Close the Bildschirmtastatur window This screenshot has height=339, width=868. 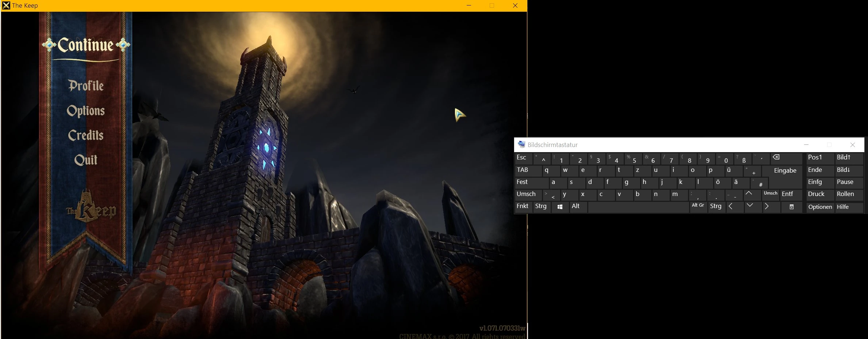[852, 145]
